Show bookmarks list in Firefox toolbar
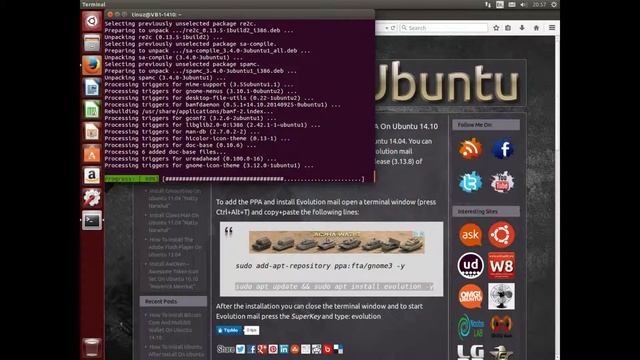Screen dimensions: 640x360 (508, 28)
